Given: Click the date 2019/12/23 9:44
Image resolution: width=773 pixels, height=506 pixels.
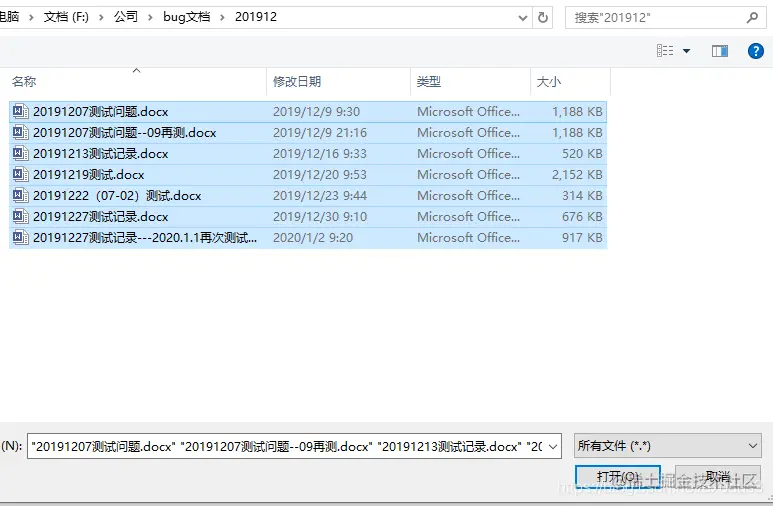Looking at the screenshot, I should pyautogui.click(x=320, y=196).
